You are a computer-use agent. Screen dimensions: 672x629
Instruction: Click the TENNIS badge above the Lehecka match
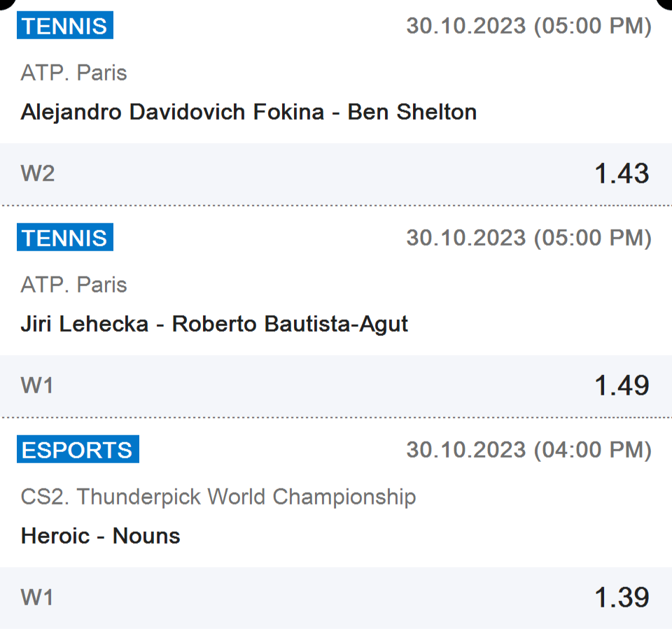[64, 238]
